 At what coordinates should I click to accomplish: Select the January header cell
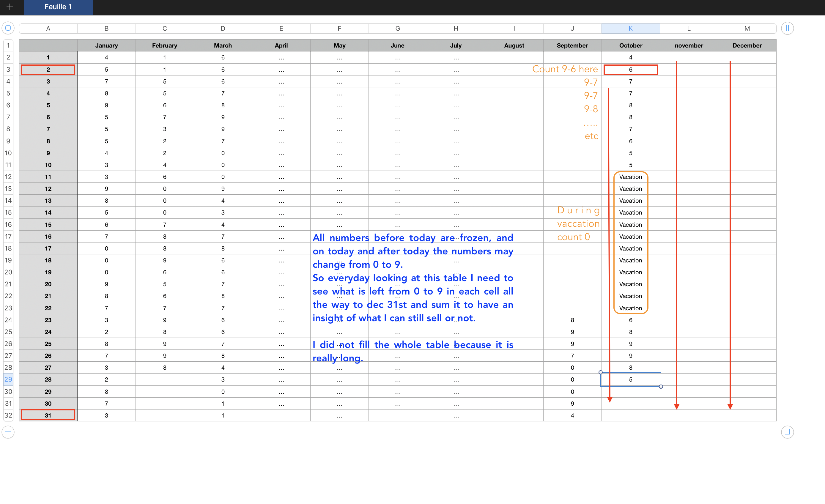106,45
